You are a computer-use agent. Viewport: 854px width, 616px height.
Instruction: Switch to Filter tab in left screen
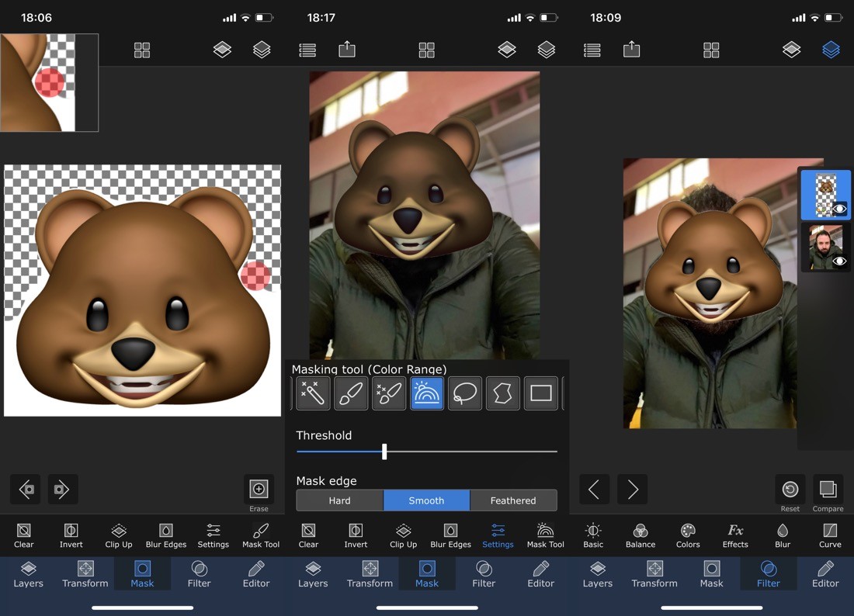[x=199, y=575]
